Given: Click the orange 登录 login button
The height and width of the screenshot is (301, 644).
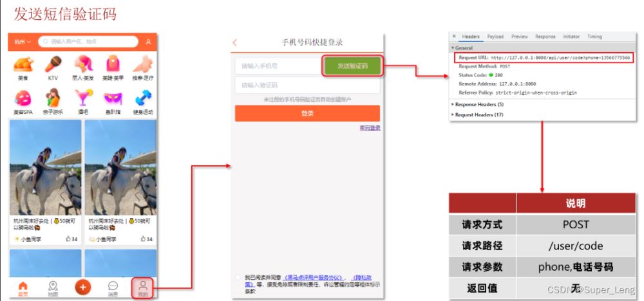Looking at the screenshot, I should (x=307, y=114).
